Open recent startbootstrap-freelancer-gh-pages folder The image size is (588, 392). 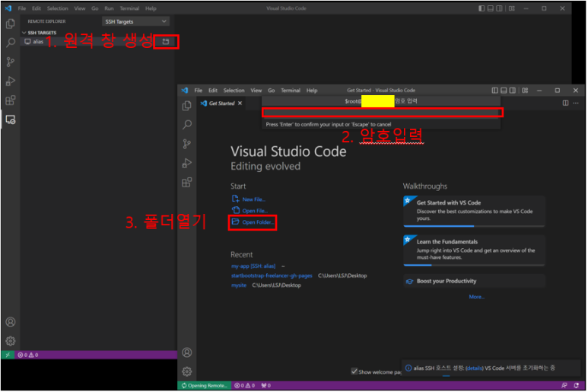coord(272,276)
